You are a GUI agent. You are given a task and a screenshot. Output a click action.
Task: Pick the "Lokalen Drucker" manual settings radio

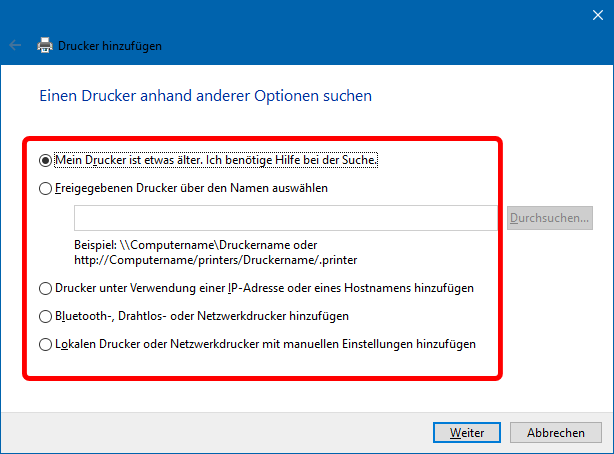44,344
